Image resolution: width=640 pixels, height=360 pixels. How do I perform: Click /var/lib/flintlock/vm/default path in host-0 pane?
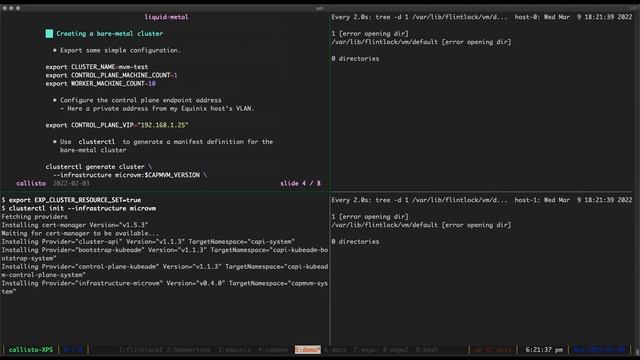(384, 42)
